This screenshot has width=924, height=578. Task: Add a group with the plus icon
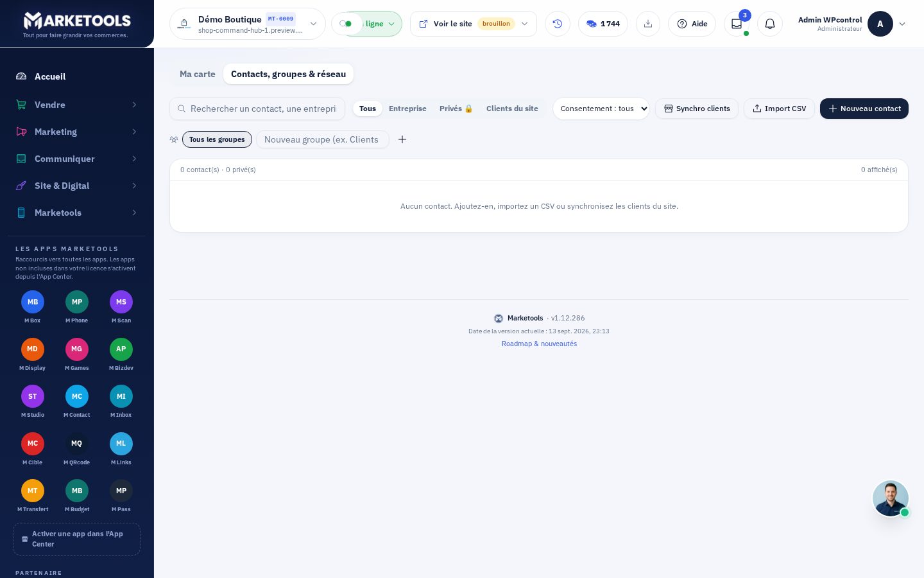tap(402, 139)
